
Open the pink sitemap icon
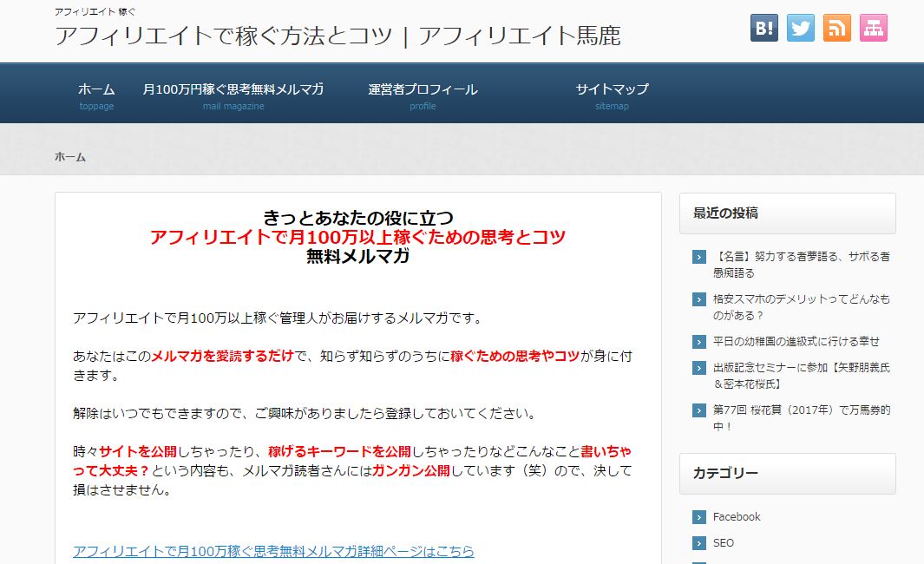[x=874, y=28]
